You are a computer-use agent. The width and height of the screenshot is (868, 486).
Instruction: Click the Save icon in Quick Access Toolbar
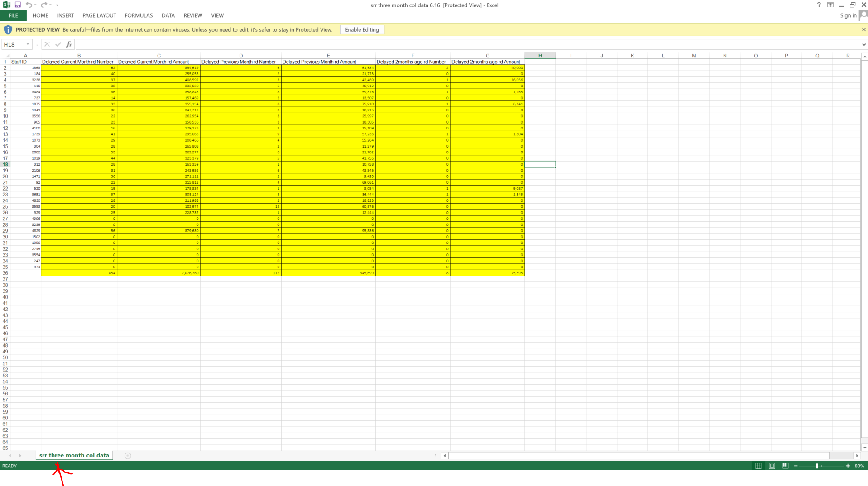(18, 5)
